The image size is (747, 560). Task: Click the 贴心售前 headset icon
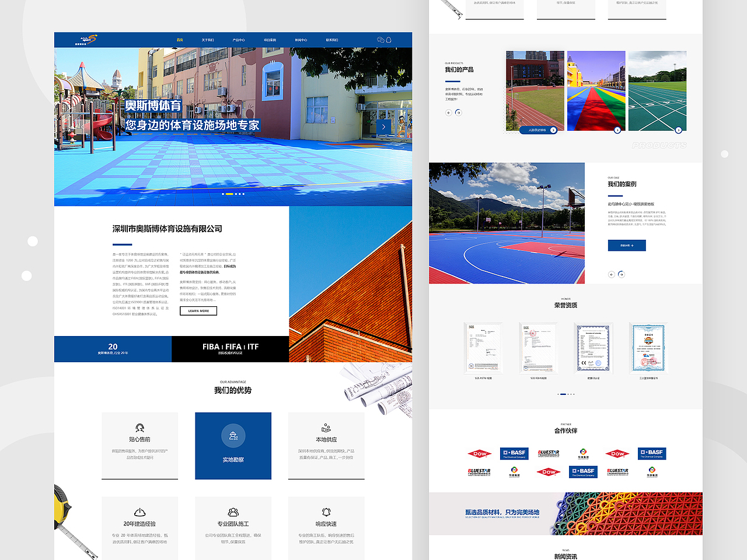[139, 428]
